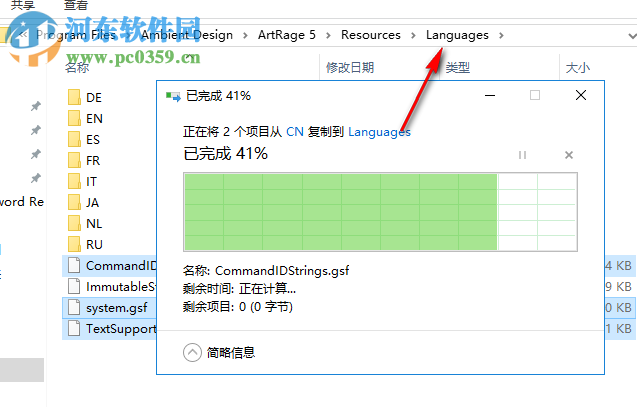Select the system.gsf file
Viewport: 637px width, 407px height.
point(109,307)
